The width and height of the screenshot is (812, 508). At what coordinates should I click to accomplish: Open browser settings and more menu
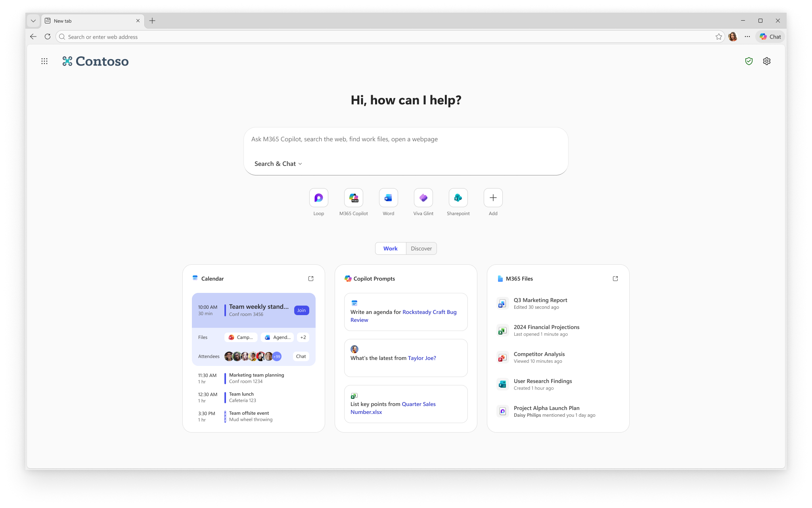point(747,37)
